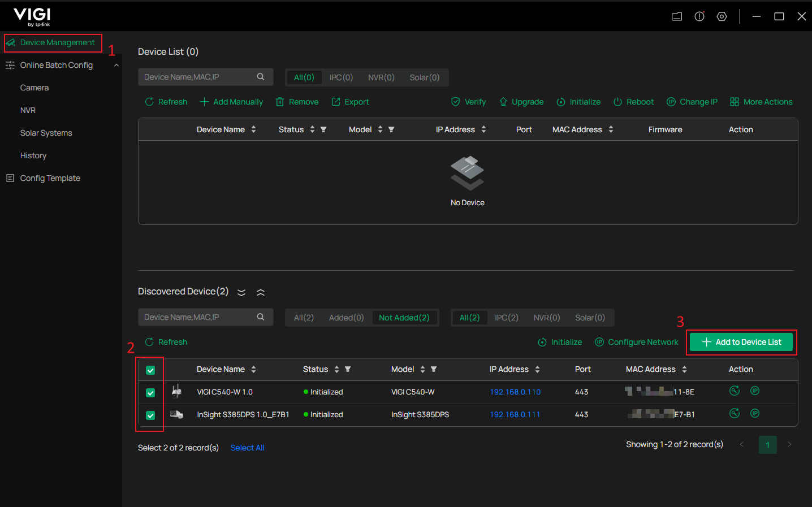812x507 pixels.
Task: Click the Device List search field
Action: 206,77
